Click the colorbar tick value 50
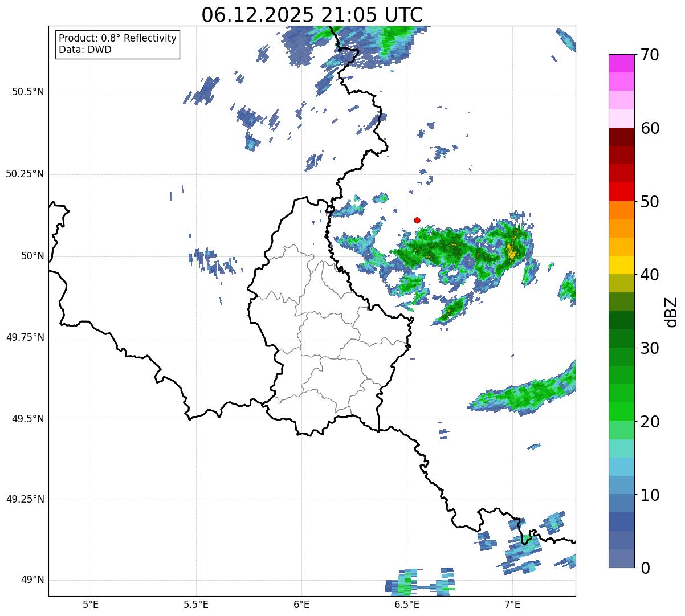685x616 pixels. click(650, 202)
